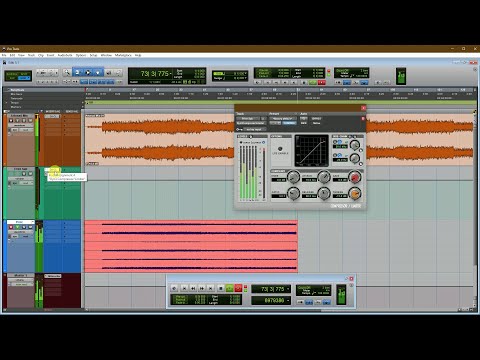The image size is (480, 360).
Task: Click the Stop button in Edit window toolbar
Action: (303, 82)
